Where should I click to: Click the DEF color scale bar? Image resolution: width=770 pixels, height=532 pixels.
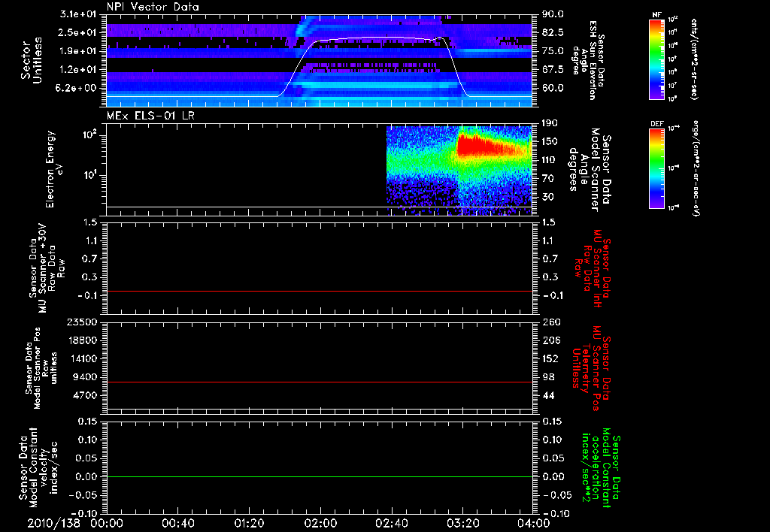tap(656, 168)
